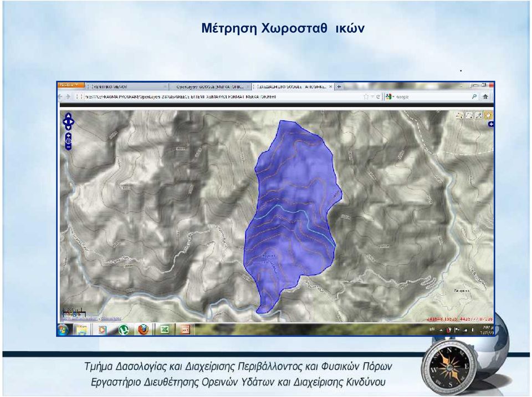532x397 pixels.
Task: Click the map scale bar
Action: click(74, 312)
